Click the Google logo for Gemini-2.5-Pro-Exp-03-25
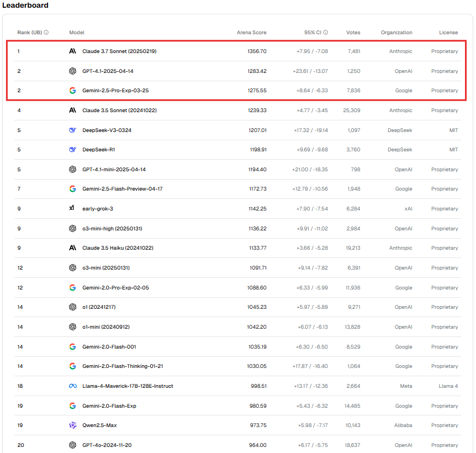Image resolution: width=476 pixels, height=453 pixels. 72,91
